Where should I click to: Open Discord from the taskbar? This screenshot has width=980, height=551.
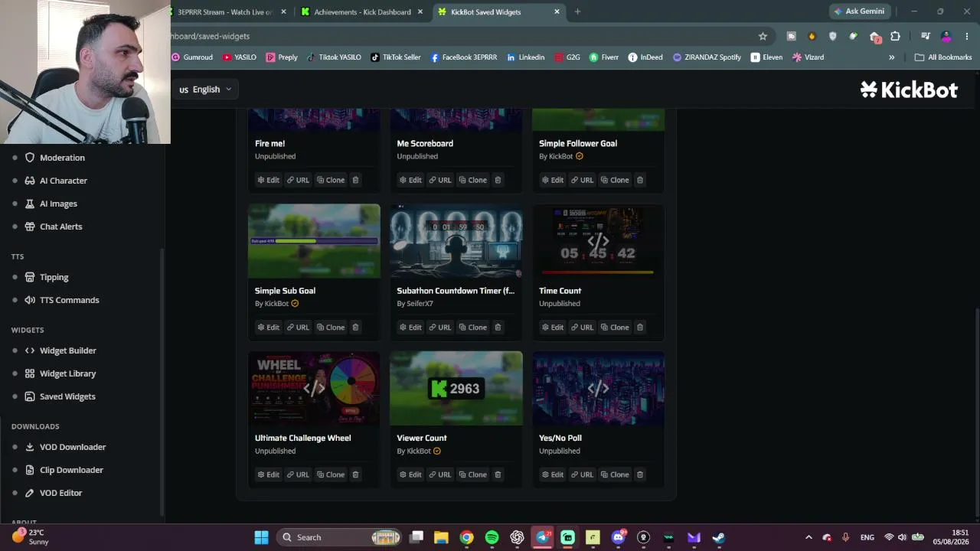pyautogui.click(x=618, y=537)
